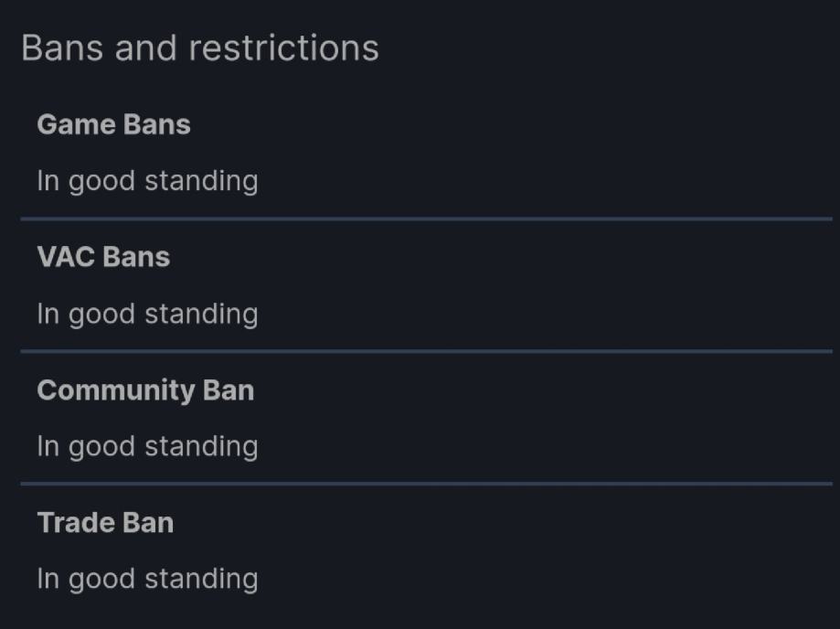This screenshot has width=840, height=629.
Task: Select the 'Community Ban' section title
Action: tap(145, 390)
